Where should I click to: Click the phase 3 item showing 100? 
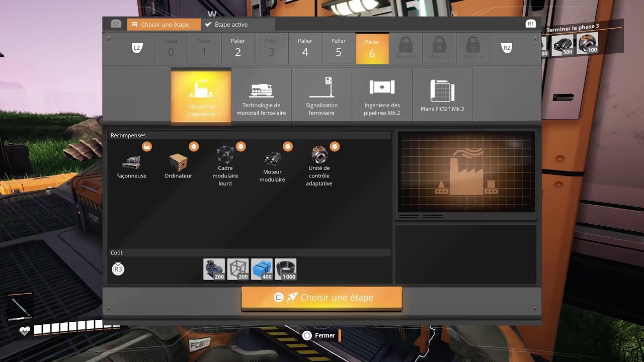(x=587, y=44)
